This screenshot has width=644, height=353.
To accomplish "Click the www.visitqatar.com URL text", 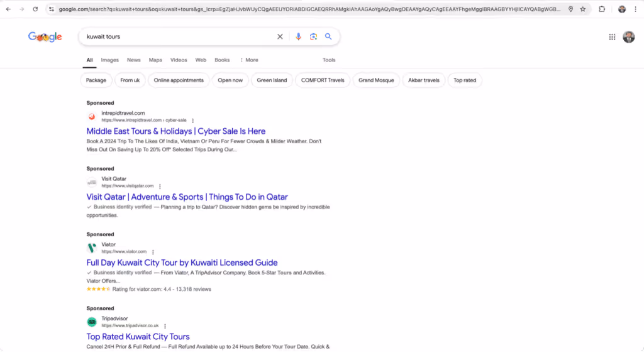I will coord(127,186).
